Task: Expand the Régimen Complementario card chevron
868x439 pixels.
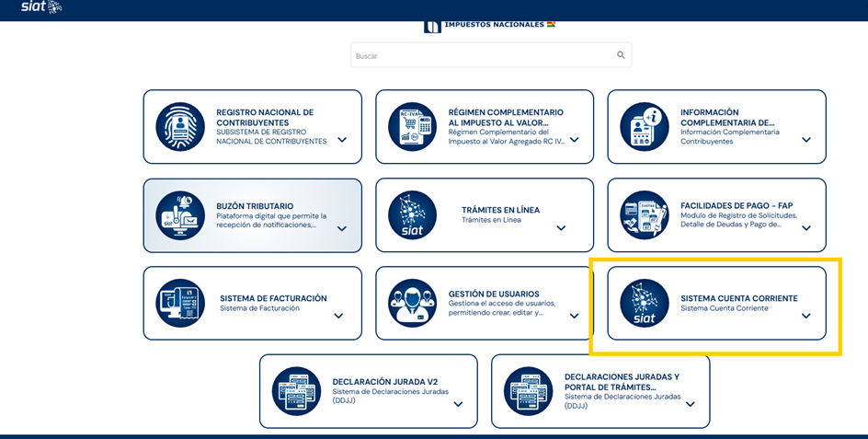Action: coord(575,140)
